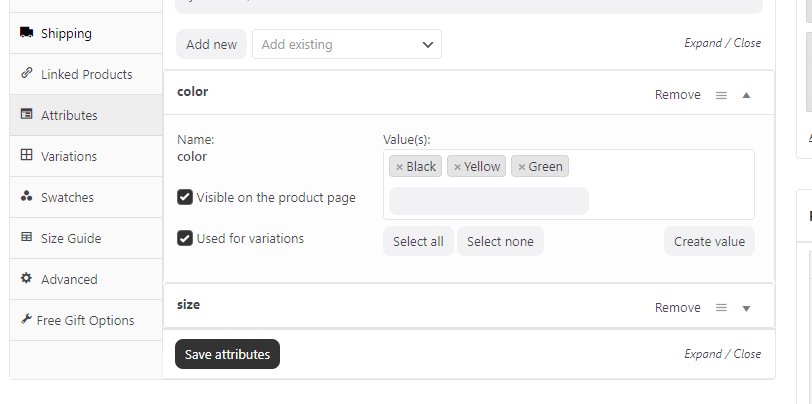Click the Linked Products link icon

point(26,74)
